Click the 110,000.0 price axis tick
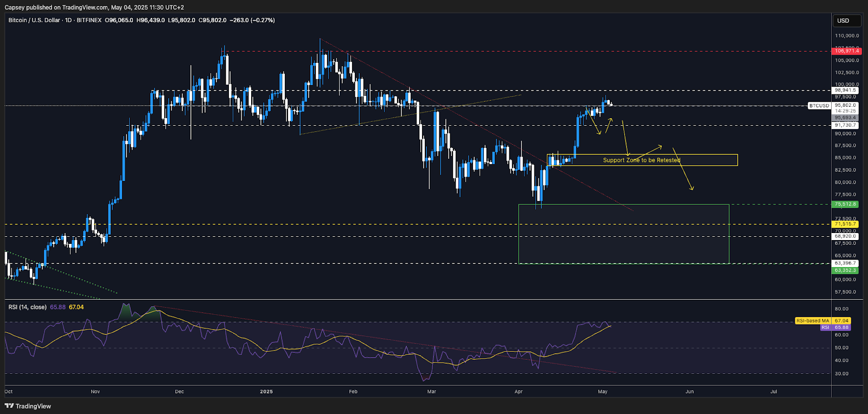 click(x=846, y=36)
